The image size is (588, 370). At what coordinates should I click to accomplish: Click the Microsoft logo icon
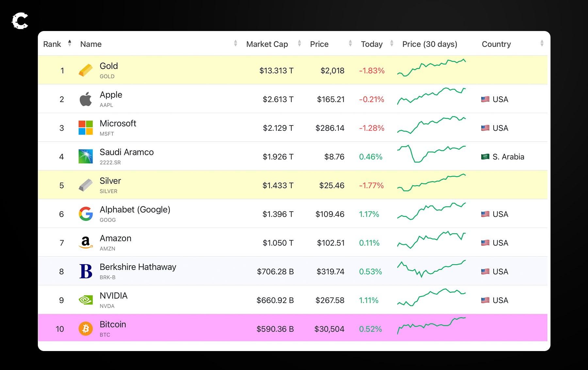click(x=86, y=128)
